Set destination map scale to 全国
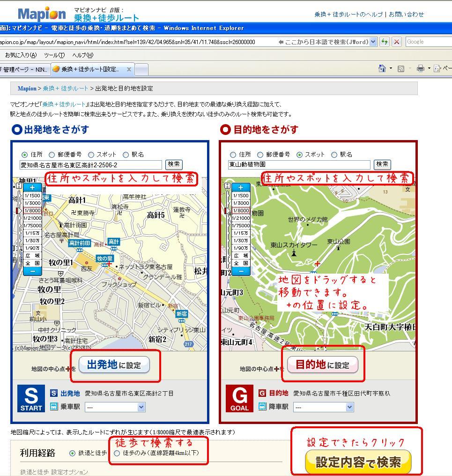The height and width of the screenshot is (476, 452). point(241,263)
